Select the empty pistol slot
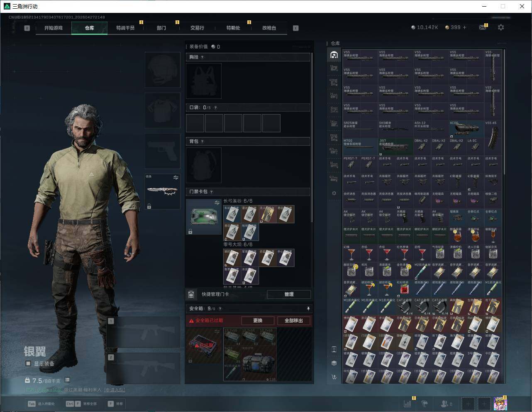532x412 pixels. coord(162,151)
